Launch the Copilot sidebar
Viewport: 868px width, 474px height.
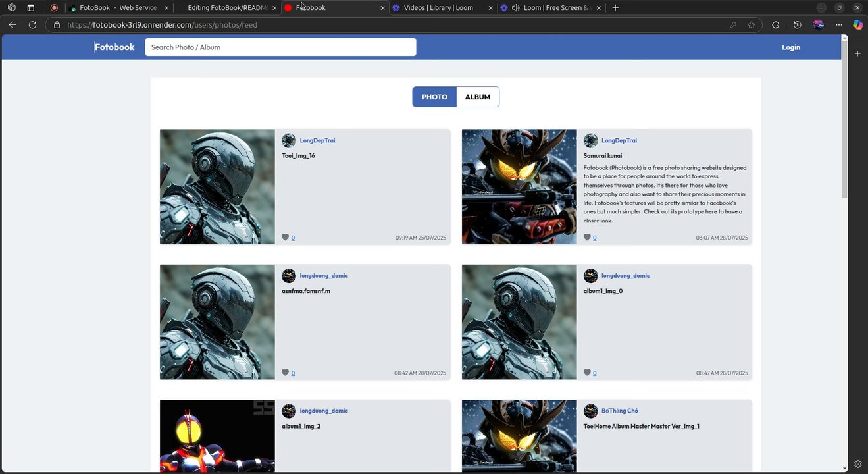click(857, 25)
